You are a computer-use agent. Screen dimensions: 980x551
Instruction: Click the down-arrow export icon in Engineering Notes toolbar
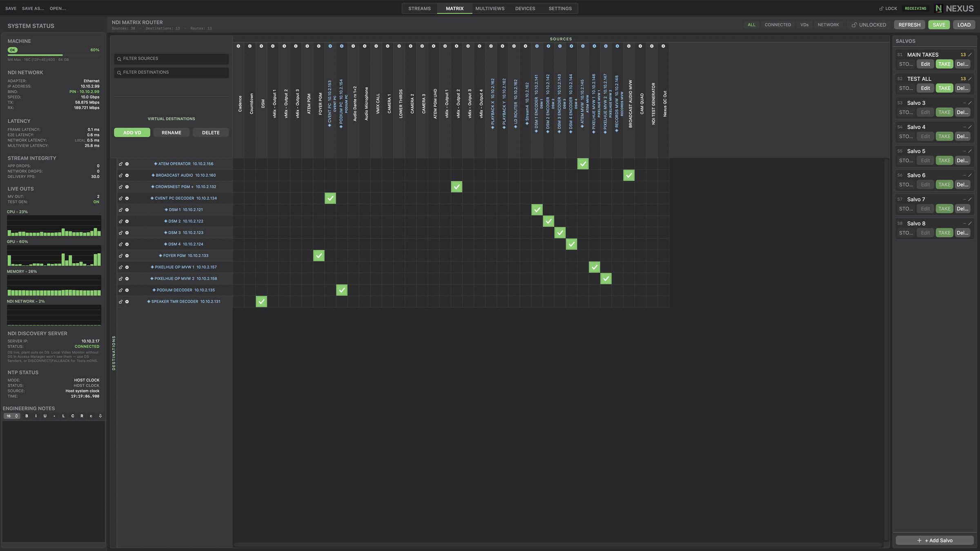pos(100,416)
